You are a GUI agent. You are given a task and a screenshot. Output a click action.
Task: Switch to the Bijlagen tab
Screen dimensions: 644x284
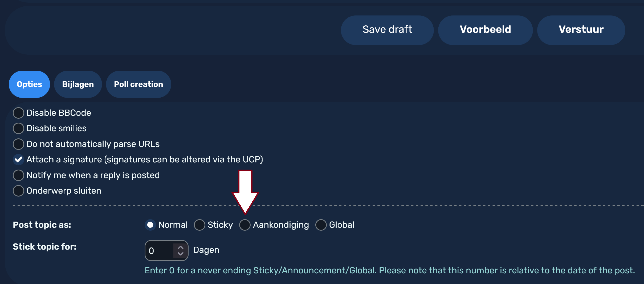78,84
